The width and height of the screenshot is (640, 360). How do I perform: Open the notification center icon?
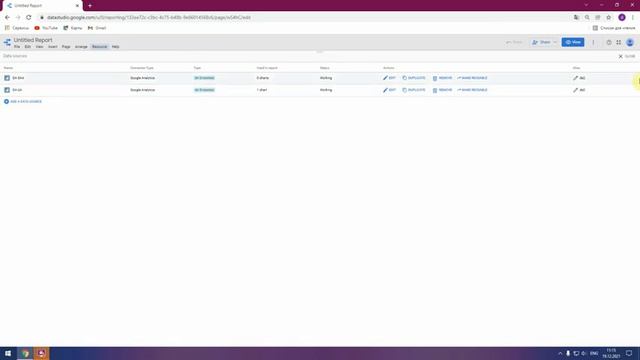629,353
